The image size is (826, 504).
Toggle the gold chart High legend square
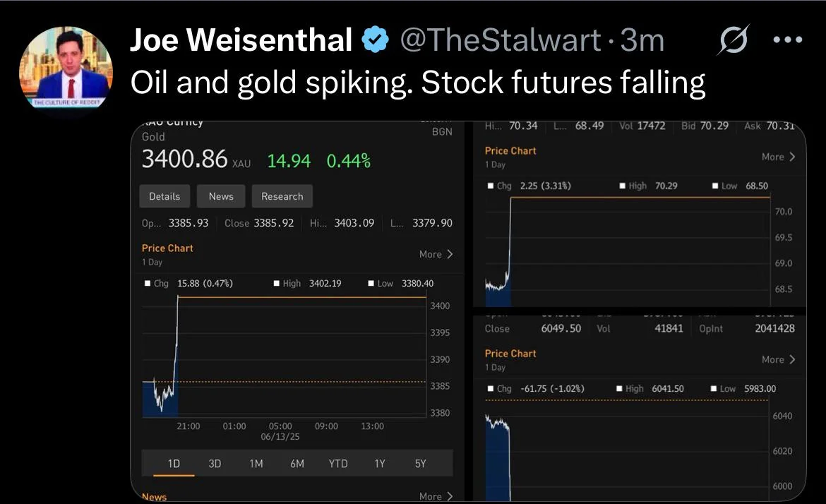point(277,283)
